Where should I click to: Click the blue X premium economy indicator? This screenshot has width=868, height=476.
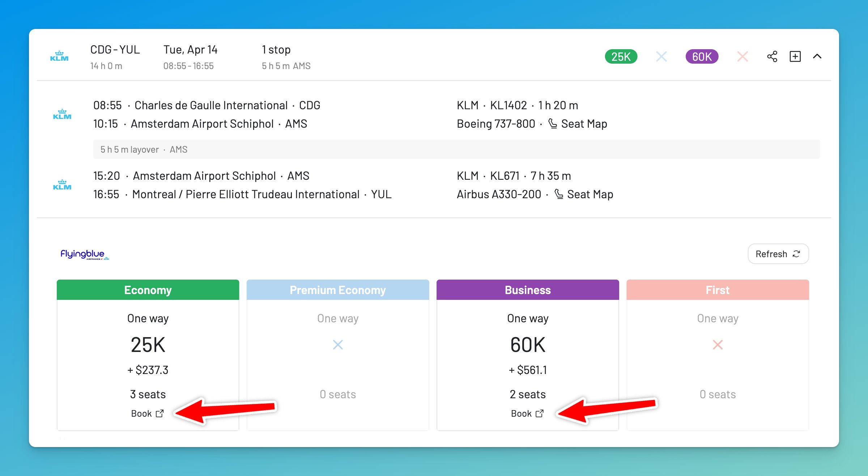[661, 56]
